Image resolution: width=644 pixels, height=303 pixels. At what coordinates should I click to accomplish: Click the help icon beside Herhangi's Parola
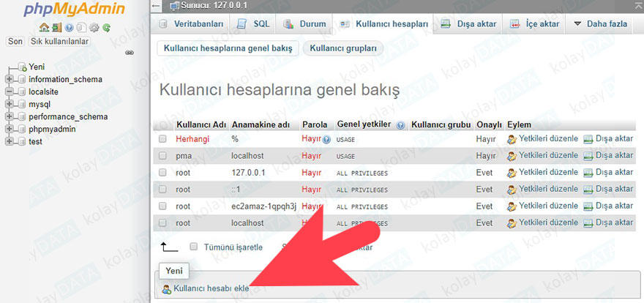click(326, 140)
